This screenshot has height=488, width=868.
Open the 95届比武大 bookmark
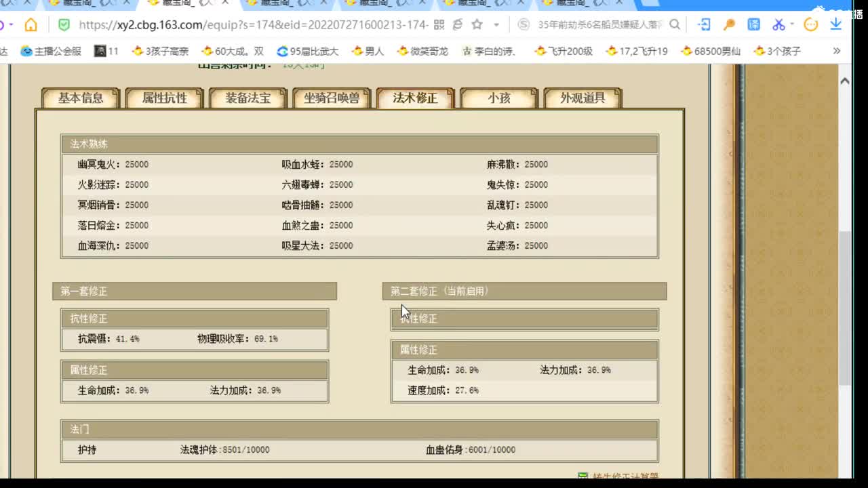pyautogui.click(x=308, y=51)
